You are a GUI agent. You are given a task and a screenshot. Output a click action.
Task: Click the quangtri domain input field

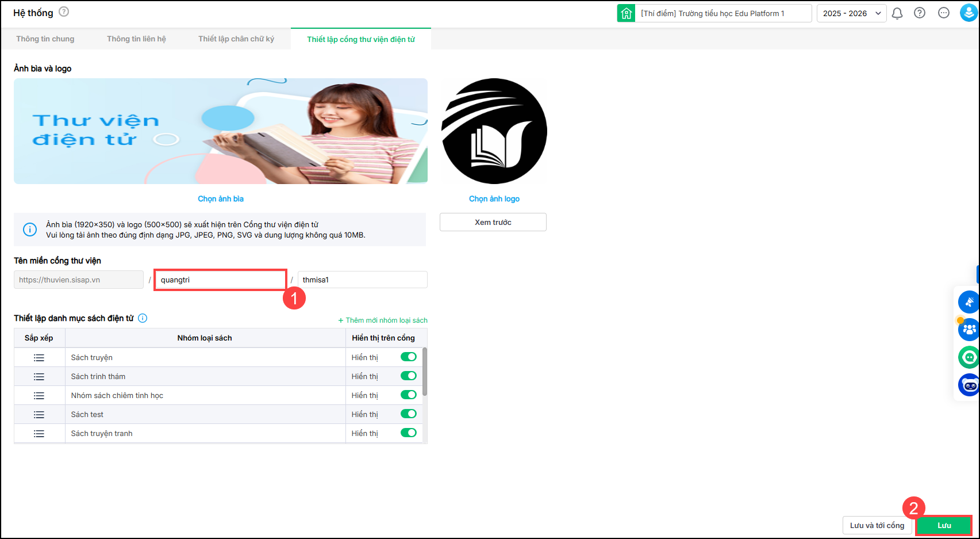pyautogui.click(x=220, y=280)
